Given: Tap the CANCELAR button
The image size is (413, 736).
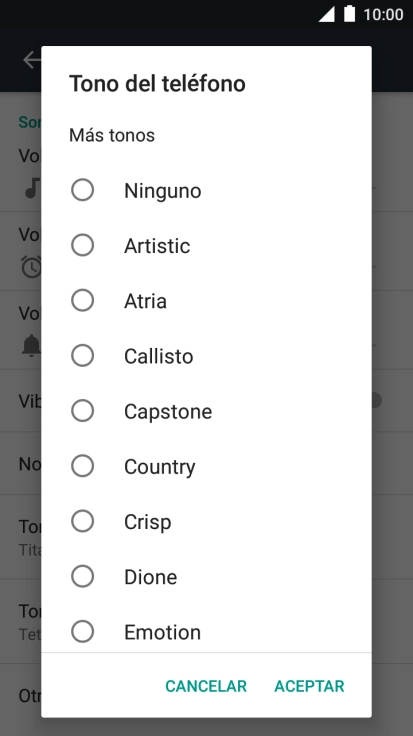Looking at the screenshot, I should tap(206, 686).
